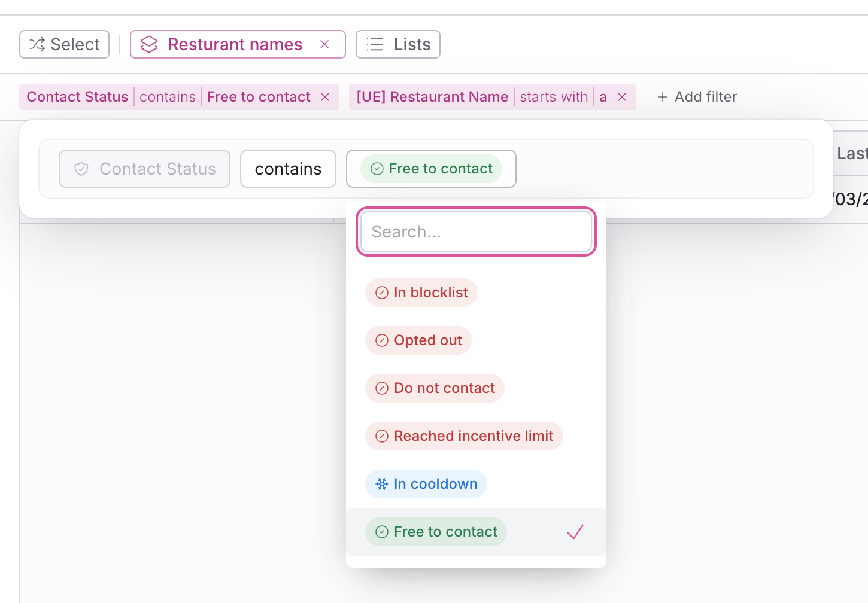
Task: Open the Free to contact value dropdown
Action: click(431, 169)
